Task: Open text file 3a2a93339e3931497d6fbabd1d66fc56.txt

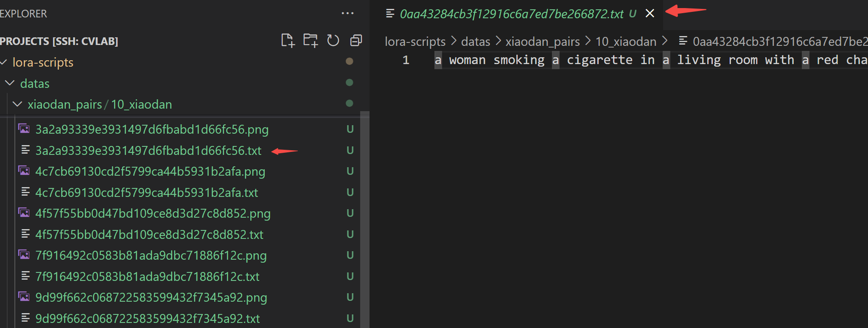Action: tap(148, 151)
